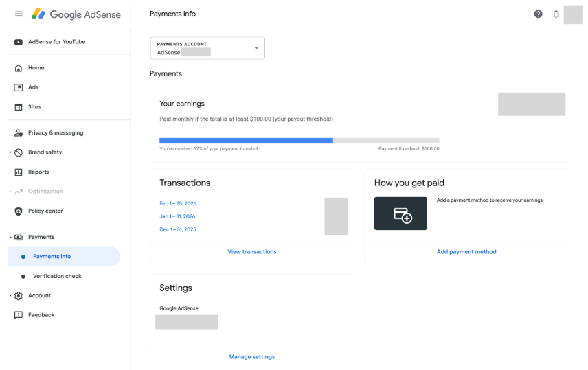Open the notifications bell
Image resolution: width=588 pixels, height=370 pixels.
556,14
